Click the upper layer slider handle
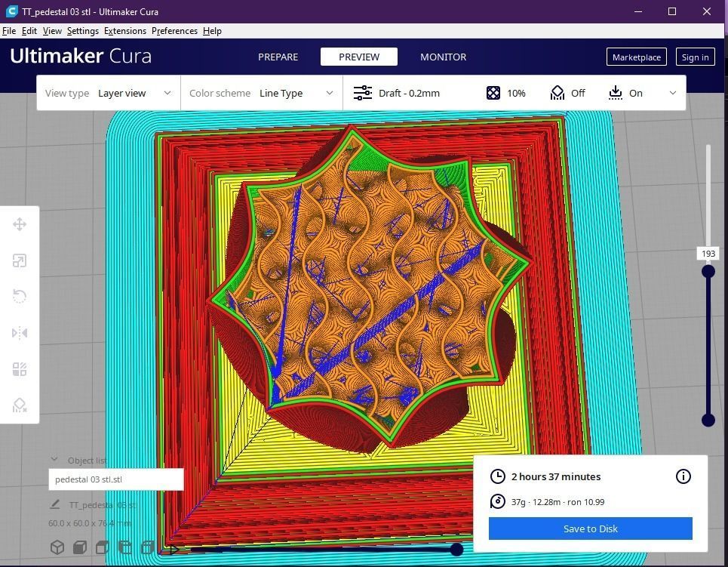This screenshot has height=567, width=728. click(x=708, y=271)
